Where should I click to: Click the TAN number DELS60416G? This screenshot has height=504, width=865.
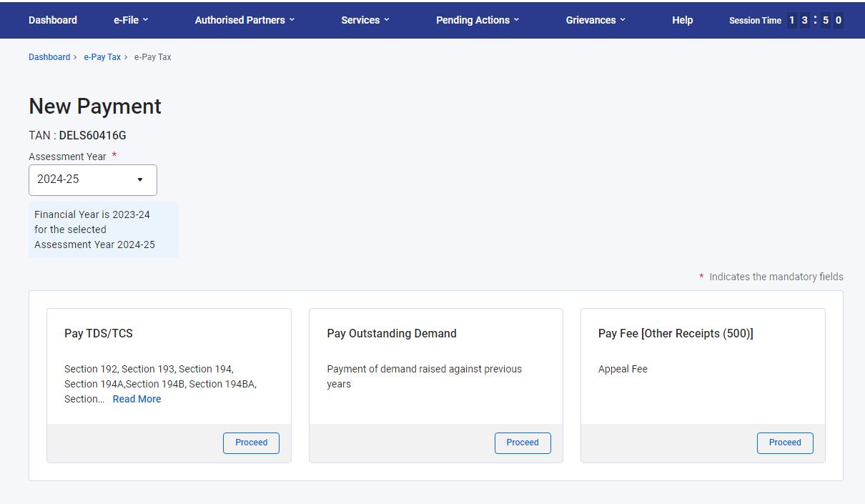click(92, 135)
